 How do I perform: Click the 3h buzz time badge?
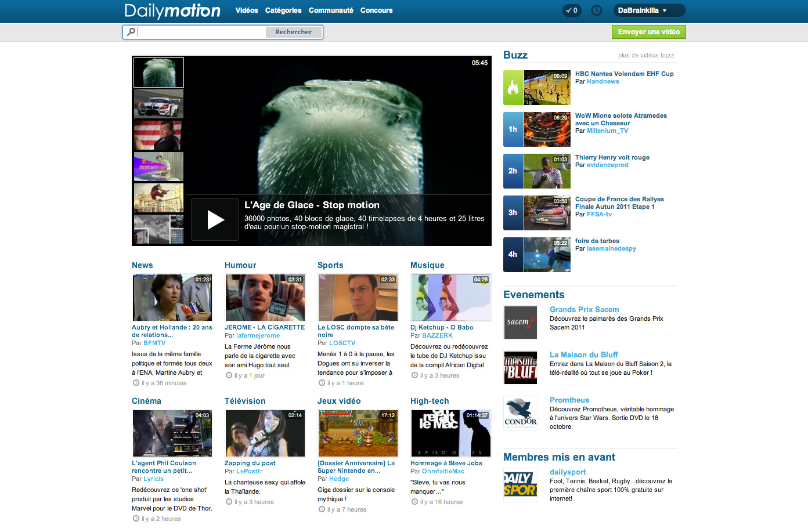point(513,213)
